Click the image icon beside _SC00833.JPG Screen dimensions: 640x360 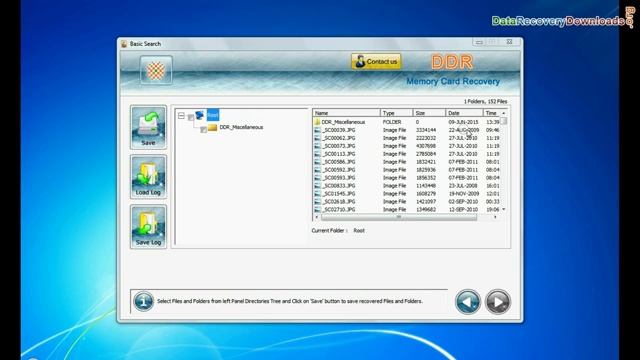click(317, 186)
